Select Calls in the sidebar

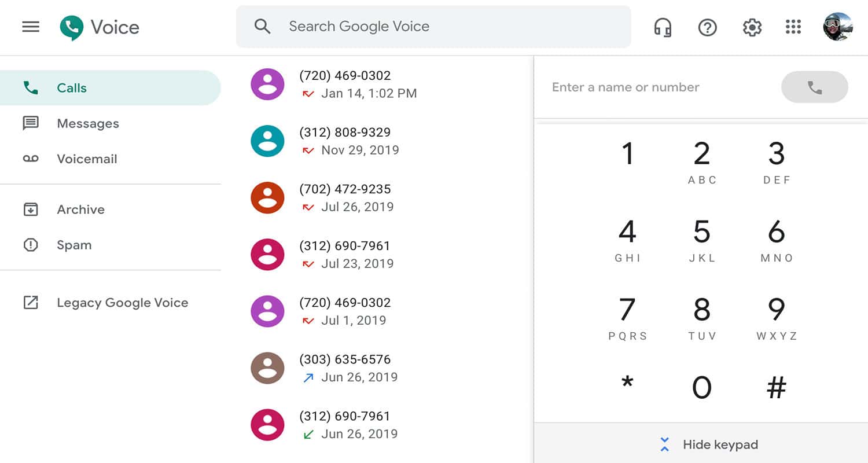[x=110, y=88]
